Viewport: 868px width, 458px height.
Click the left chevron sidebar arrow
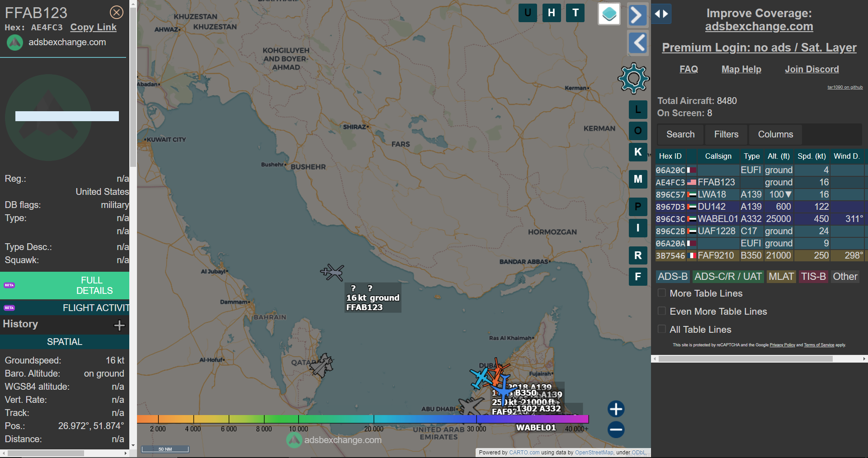(x=638, y=43)
